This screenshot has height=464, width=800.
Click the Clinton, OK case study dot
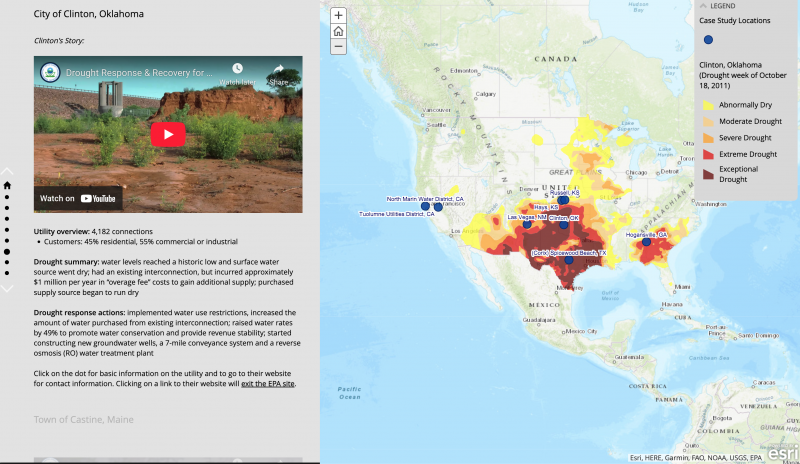click(563, 225)
